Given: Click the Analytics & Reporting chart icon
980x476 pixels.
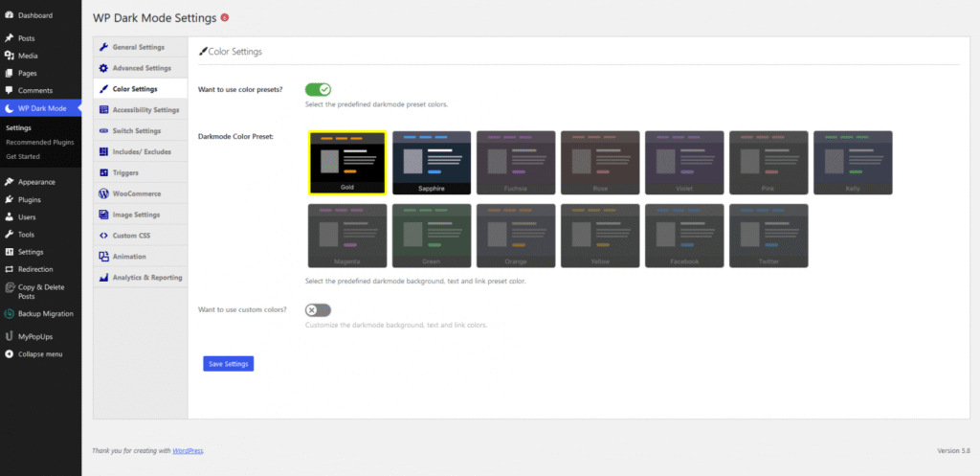Looking at the screenshot, I should [x=103, y=277].
